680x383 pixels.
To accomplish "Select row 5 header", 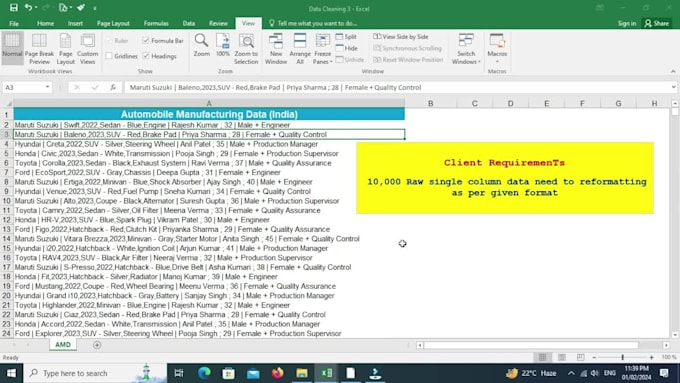I will [x=6, y=154].
